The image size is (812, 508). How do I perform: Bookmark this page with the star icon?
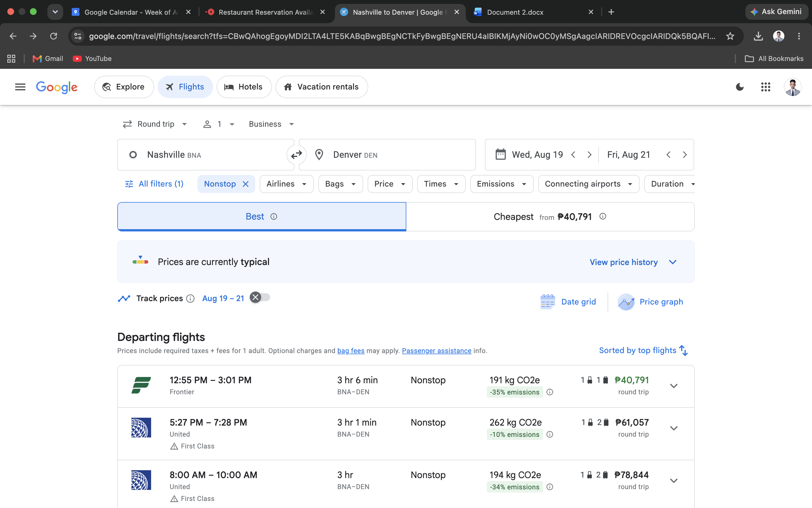point(730,36)
